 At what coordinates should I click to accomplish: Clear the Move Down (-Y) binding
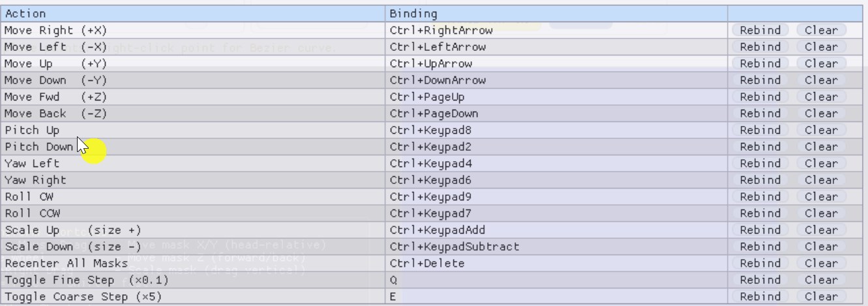[x=821, y=80]
